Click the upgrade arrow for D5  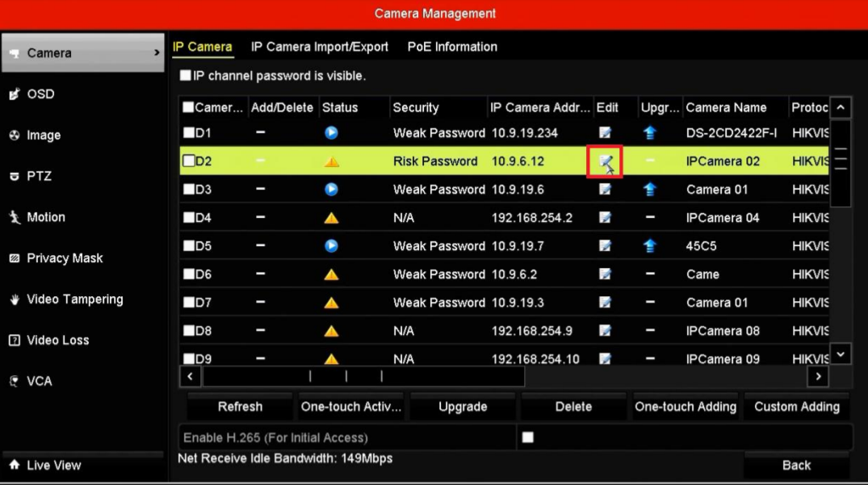[650, 245]
